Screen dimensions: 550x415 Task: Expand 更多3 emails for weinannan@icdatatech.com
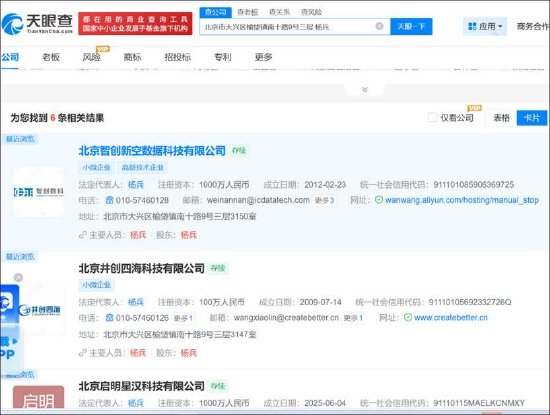point(324,200)
